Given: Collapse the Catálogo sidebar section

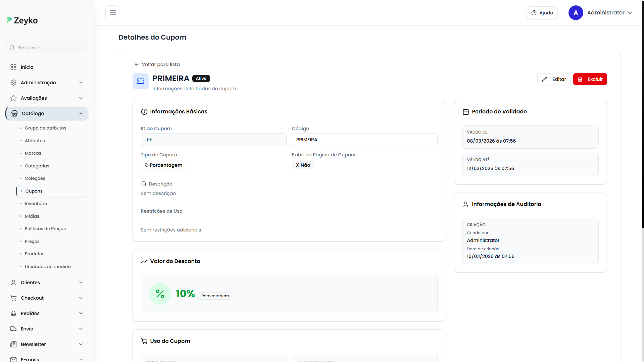Looking at the screenshot, I should [x=81, y=113].
